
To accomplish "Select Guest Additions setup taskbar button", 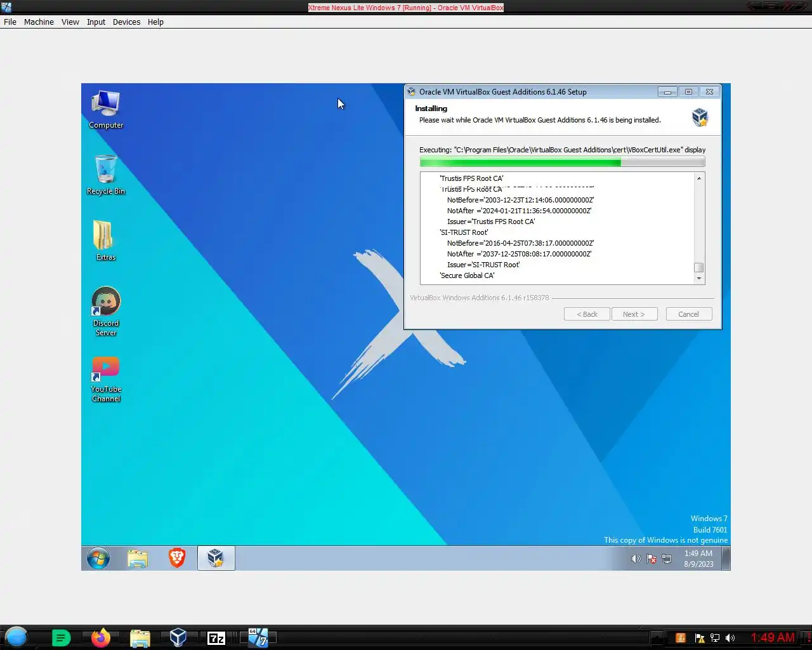I will point(216,558).
